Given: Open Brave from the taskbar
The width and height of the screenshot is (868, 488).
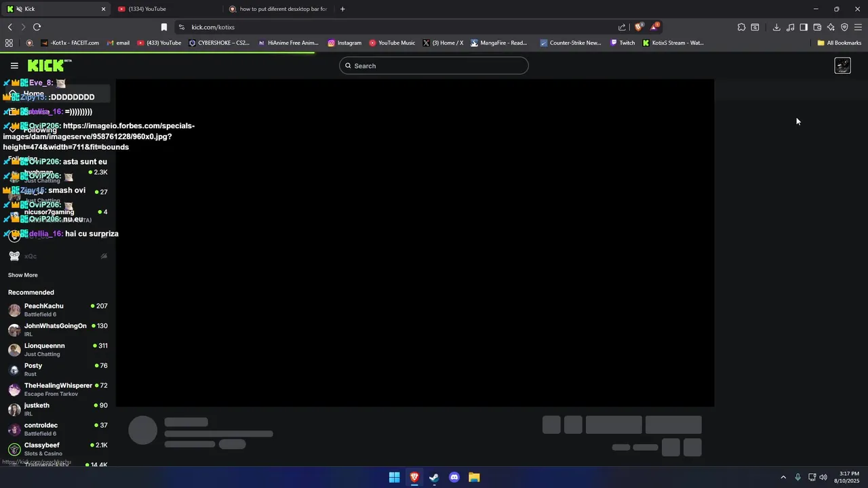Looking at the screenshot, I should 414,477.
